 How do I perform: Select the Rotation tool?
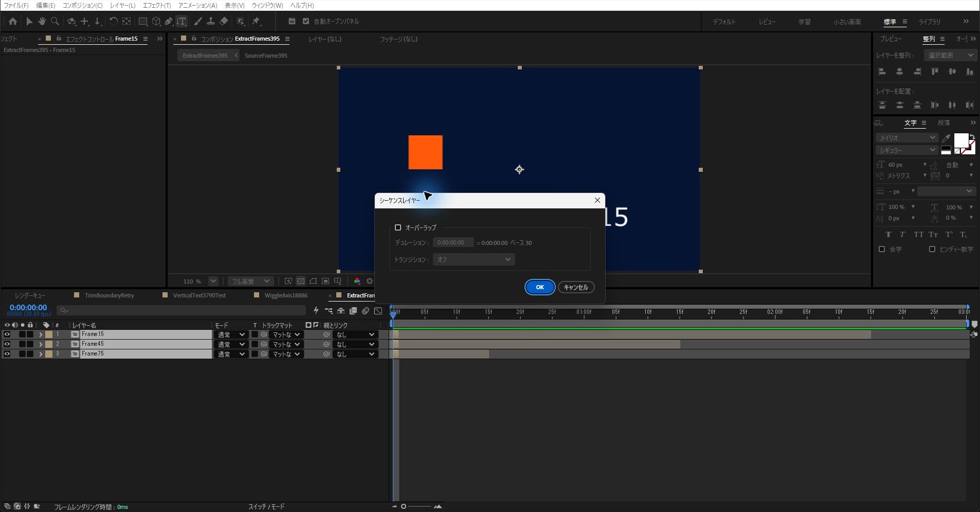click(x=113, y=21)
